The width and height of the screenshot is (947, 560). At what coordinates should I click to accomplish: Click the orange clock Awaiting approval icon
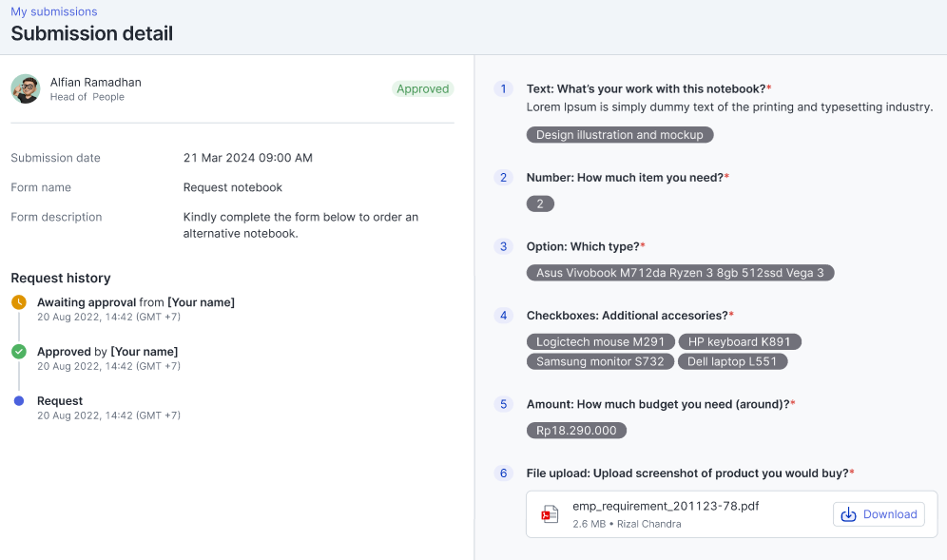point(19,302)
